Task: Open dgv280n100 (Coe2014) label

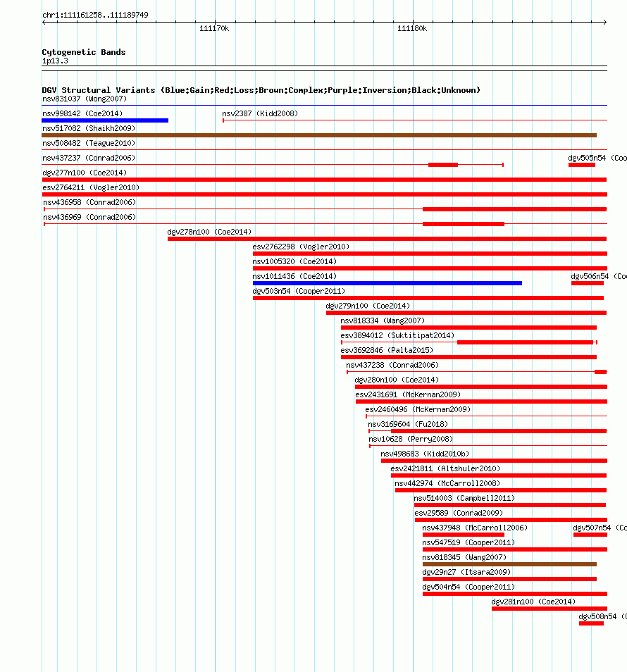Action: pos(397,380)
